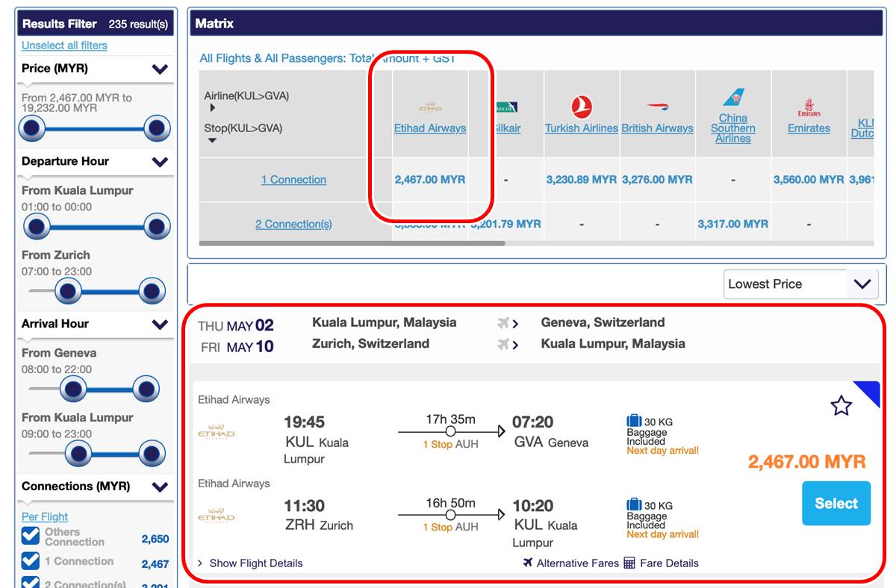Click the Per Flight link
The height and width of the screenshot is (588, 896).
[x=45, y=516]
